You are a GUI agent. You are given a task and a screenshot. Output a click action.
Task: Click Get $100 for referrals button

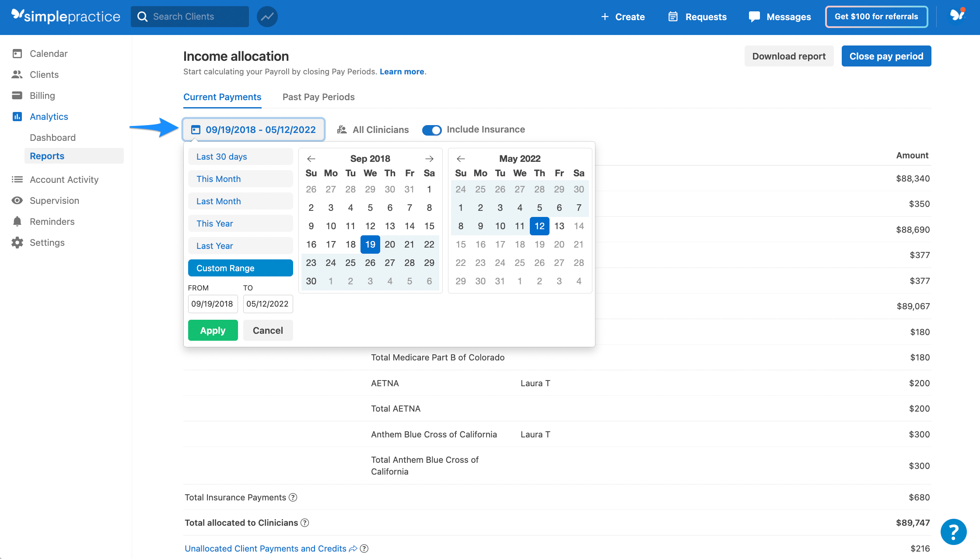tap(876, 17)
